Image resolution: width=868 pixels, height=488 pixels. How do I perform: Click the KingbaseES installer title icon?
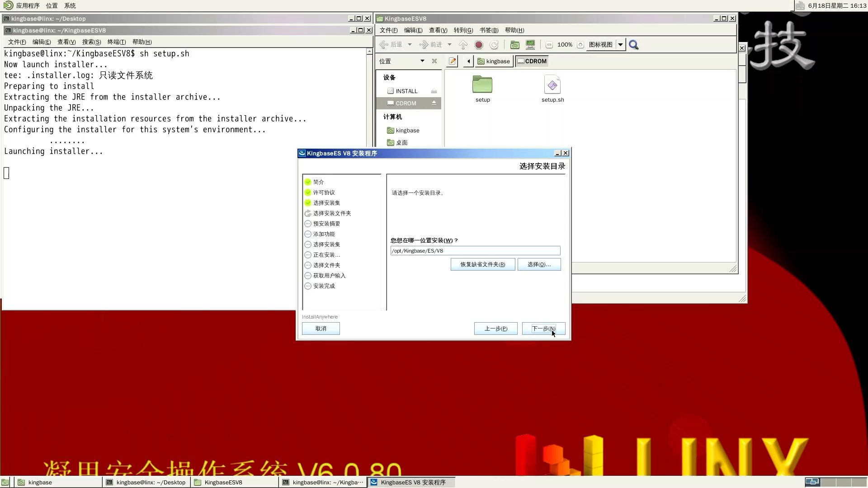point(302,153)
